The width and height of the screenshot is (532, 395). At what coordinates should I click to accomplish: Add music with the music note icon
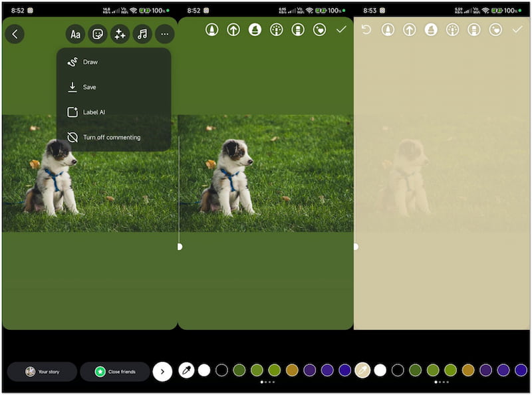[x=142, y=35]
